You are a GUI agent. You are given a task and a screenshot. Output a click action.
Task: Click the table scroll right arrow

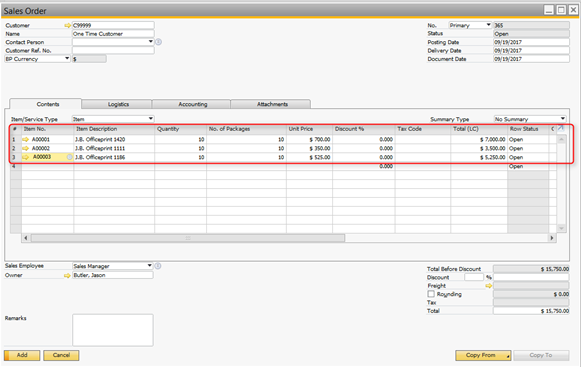[552, 238]
